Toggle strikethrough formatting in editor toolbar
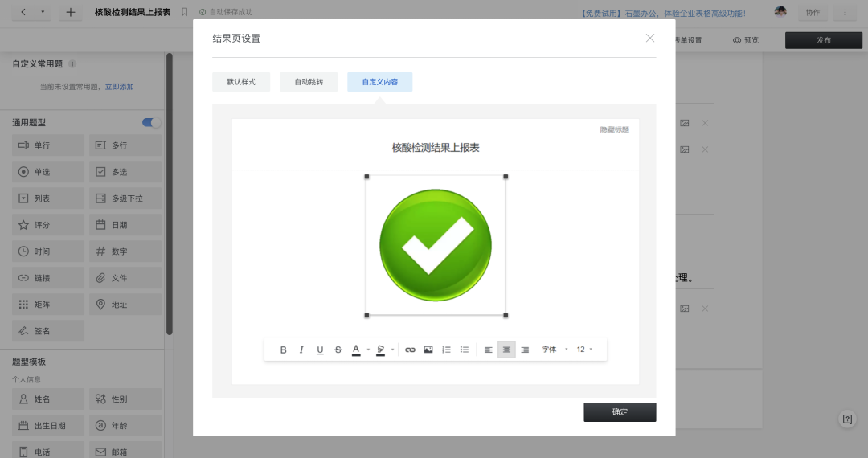Viewport: 868px width, 458px height. (338, 350)
